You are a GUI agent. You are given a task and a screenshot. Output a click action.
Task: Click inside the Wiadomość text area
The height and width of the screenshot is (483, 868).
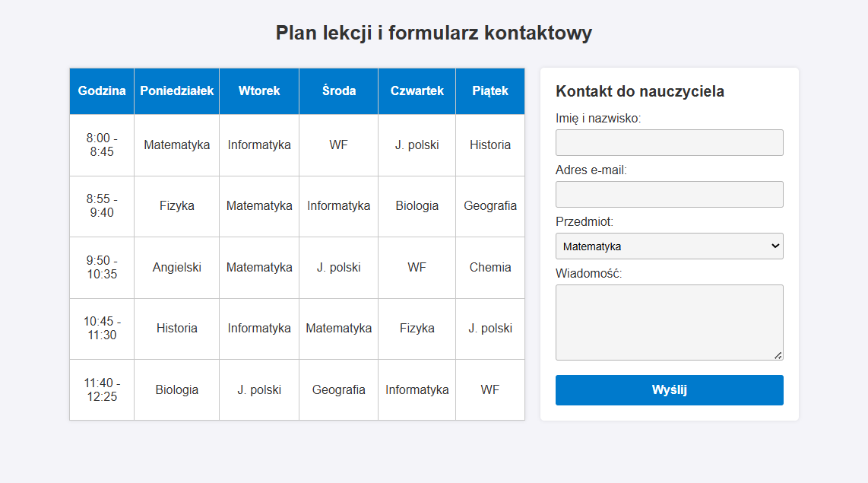[x=669, y=322]
